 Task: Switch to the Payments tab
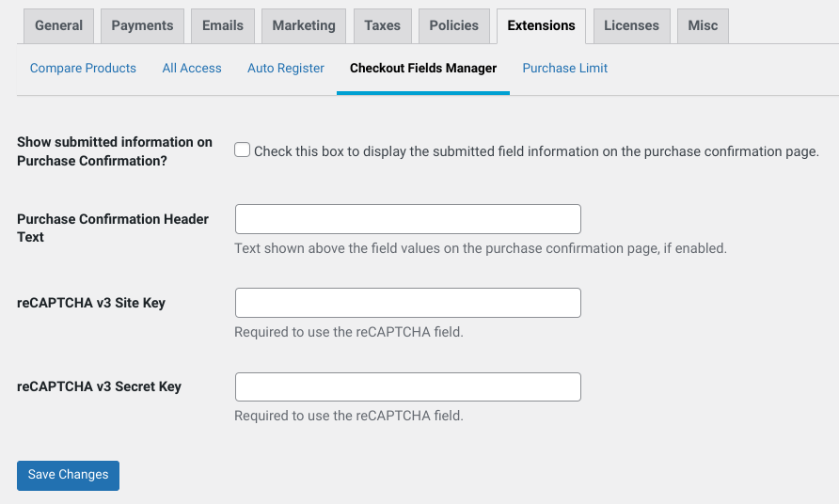tap(142, 25)
